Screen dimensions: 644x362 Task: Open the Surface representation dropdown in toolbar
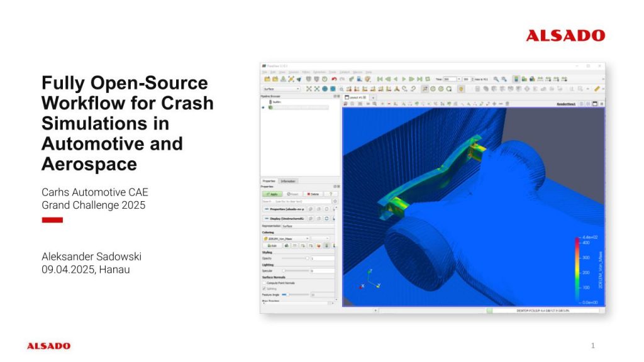280,89
